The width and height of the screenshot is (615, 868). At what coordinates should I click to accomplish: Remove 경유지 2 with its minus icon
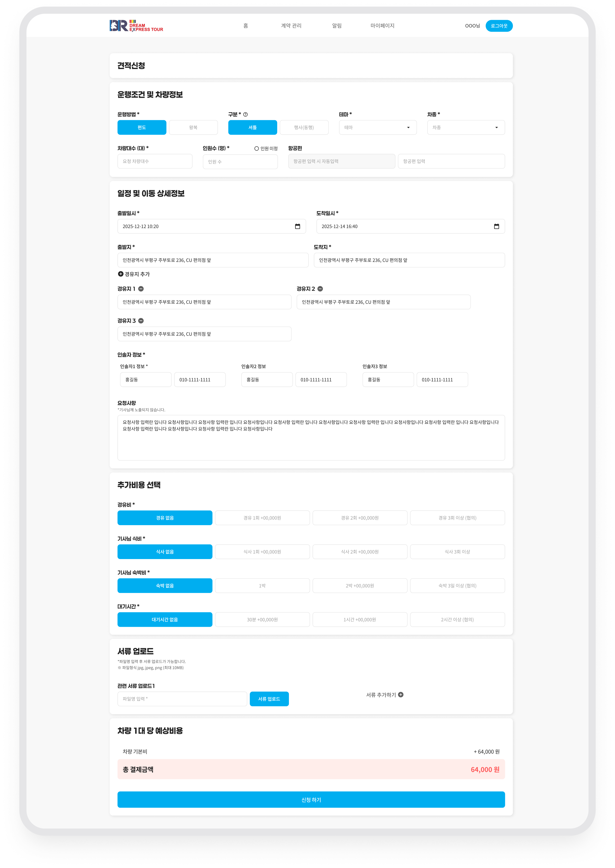tap(320, 289)
